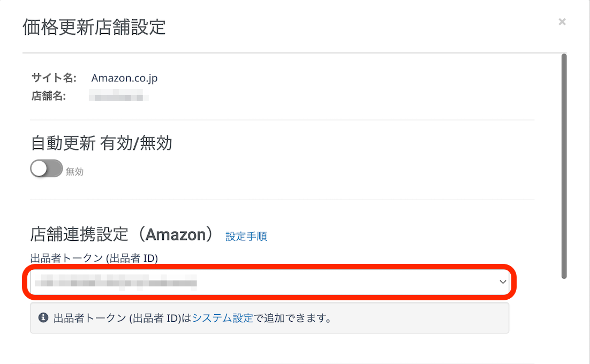Click the blurred 店舗名 value
This screenshot has height=364, width=590.
(x=118, y=97)
